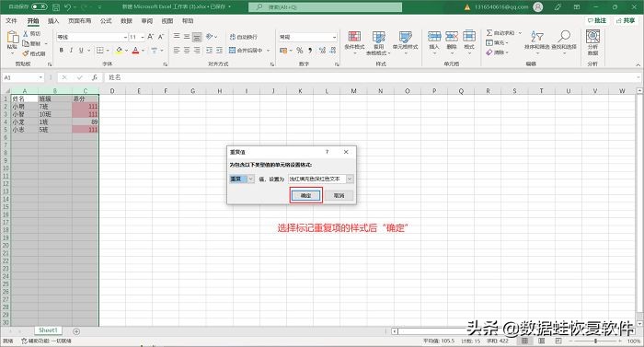Open the font name dropdown
This screenshot has width=644, height=347.
[125, 37]
